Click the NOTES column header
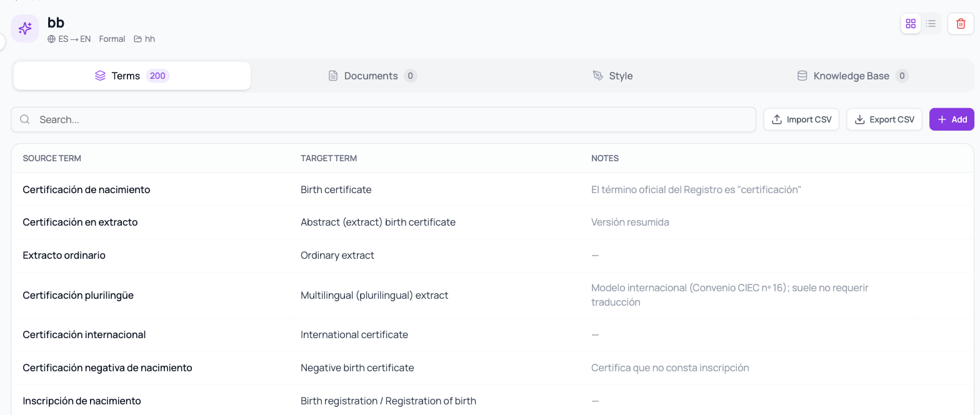Screen dimensions: 980x415 pos(605,158)
